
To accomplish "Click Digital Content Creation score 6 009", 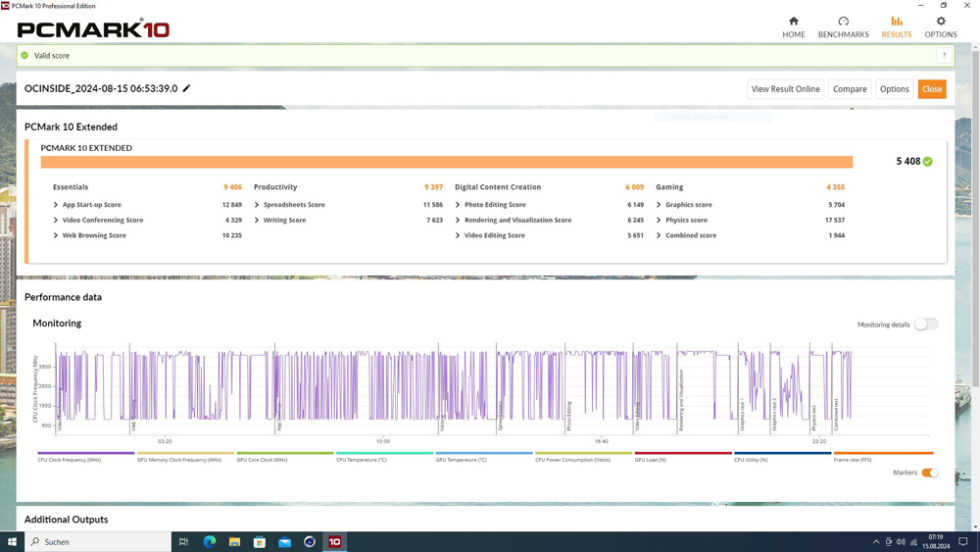I will pyautogui.click(x=634, y=187).
